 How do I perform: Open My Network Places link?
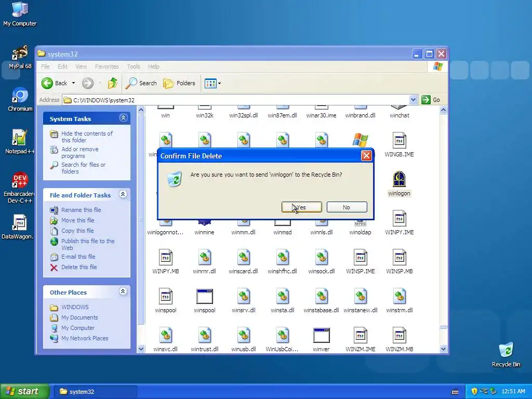coord(85,338)
